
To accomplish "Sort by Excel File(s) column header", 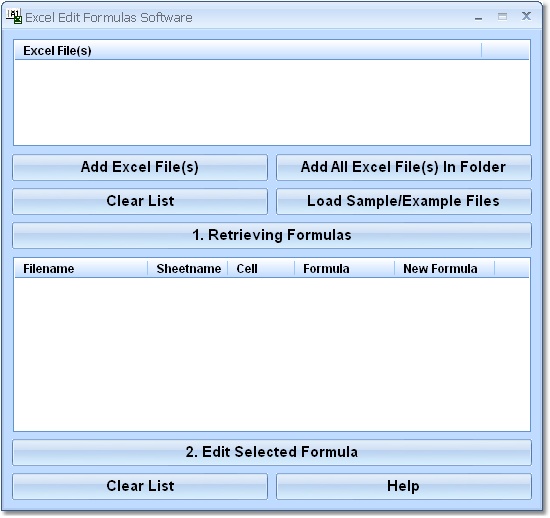I will [x=248, y=51].
